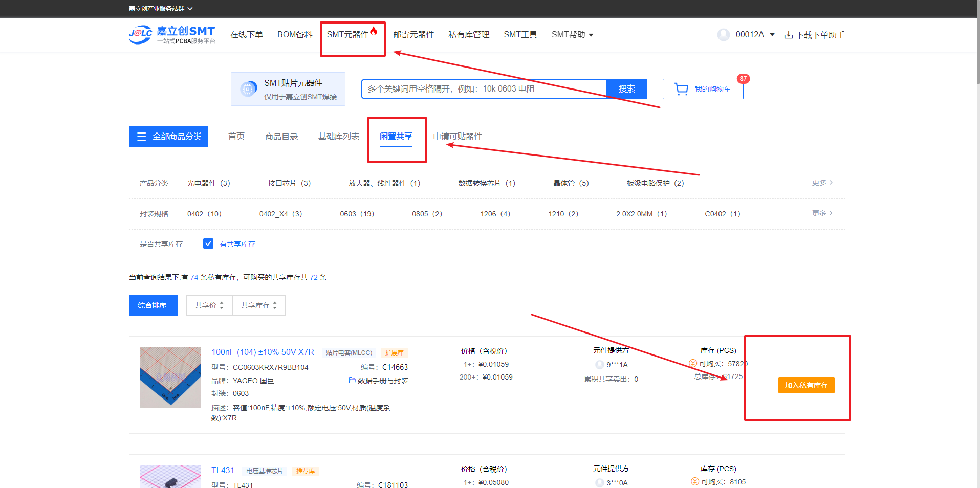Click the 3***0A provider avatar icon
The width and height of the screenshot is (980, 488).
coord(600,482)
